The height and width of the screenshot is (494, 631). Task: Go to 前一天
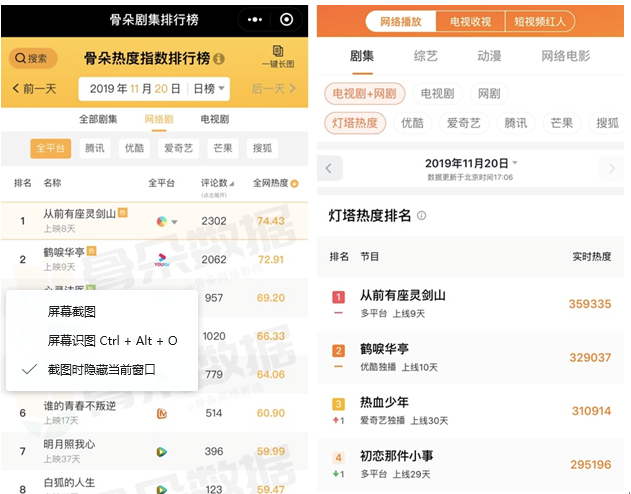pos(34,89)
